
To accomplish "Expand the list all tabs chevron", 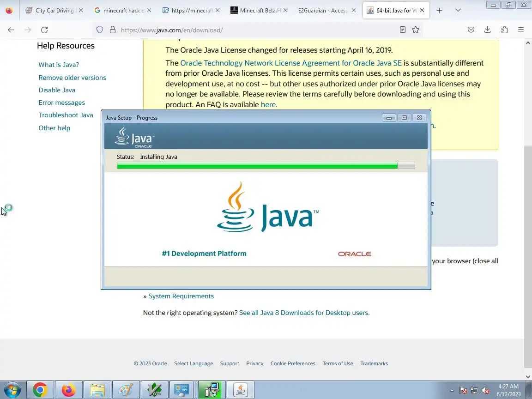I will pos(458,10).
